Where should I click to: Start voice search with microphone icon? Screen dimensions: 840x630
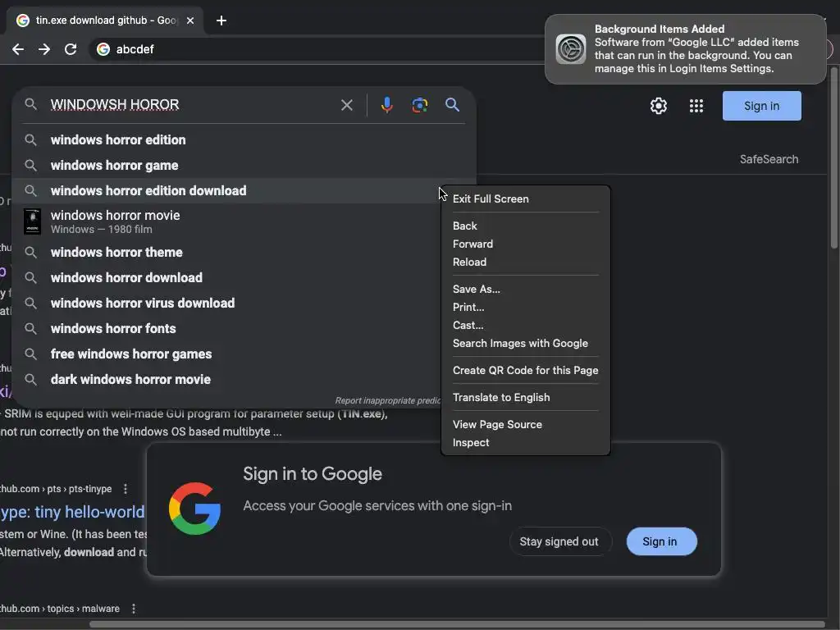click(387, 105)
